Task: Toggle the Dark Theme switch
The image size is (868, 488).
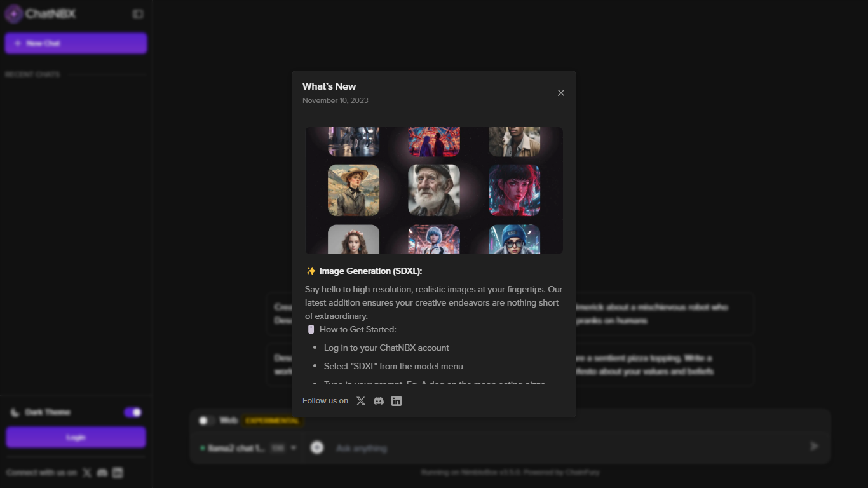Action: [133, 412]
